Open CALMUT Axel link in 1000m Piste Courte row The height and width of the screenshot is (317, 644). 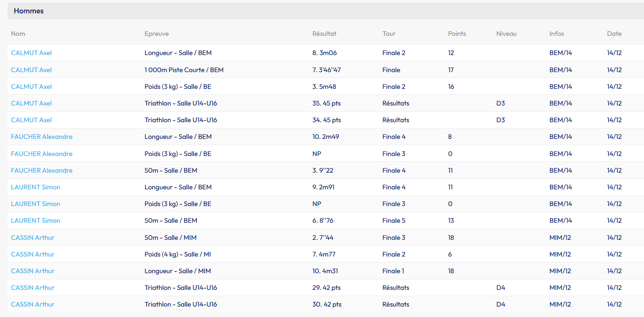tap(31, 70)
